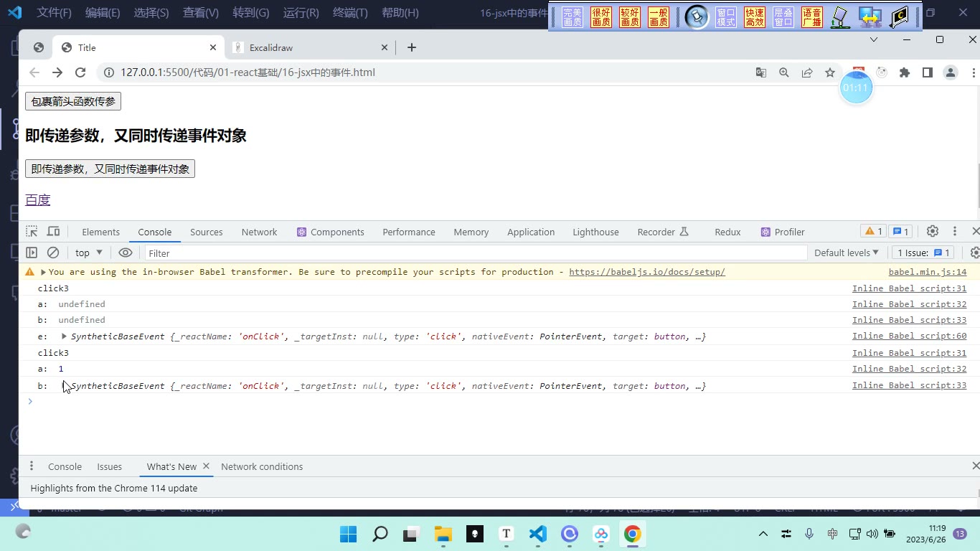Toggle the live expression eye icon

pyautogui.click(x=126, y=253)
